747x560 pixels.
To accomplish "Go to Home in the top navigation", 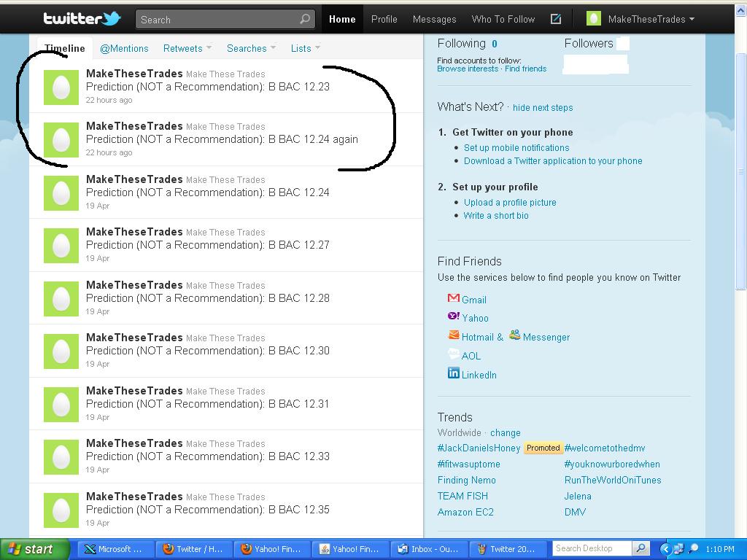I will 342,19.
